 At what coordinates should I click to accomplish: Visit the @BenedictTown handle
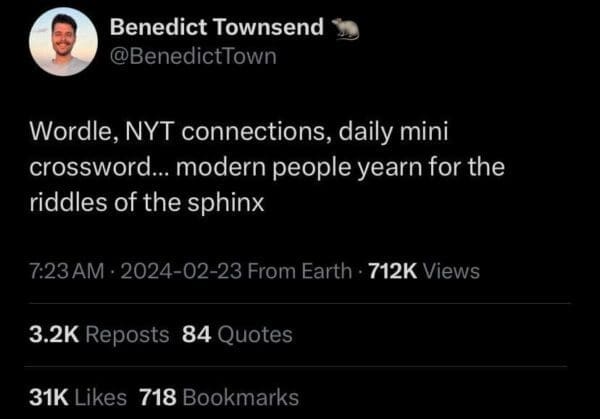192,55
